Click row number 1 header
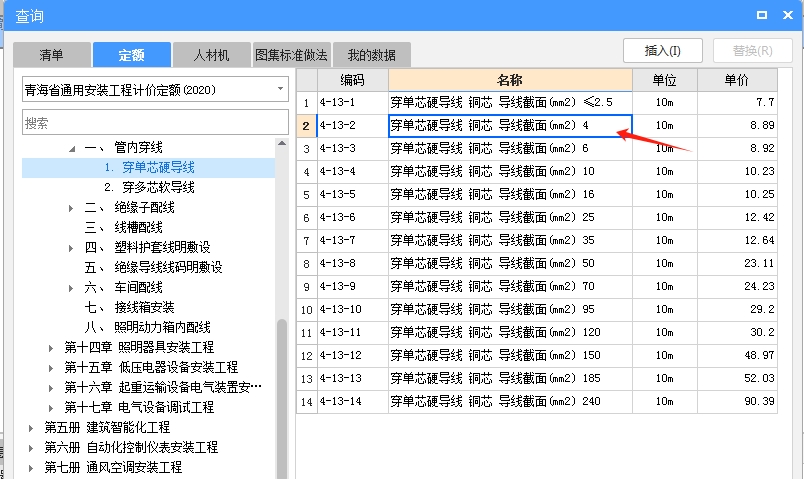Image resolution: width=804 pixels, height=479 pixels. point(307,103)
